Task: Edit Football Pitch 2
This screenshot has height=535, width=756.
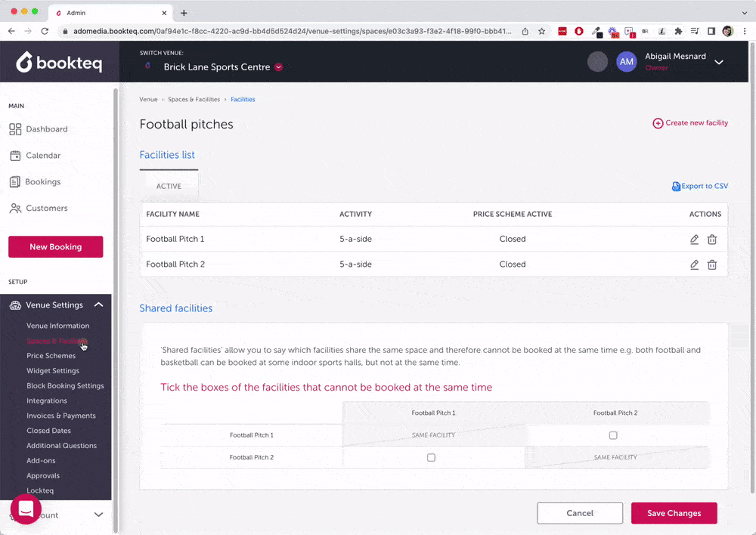Action: click(x=694, y=264)
